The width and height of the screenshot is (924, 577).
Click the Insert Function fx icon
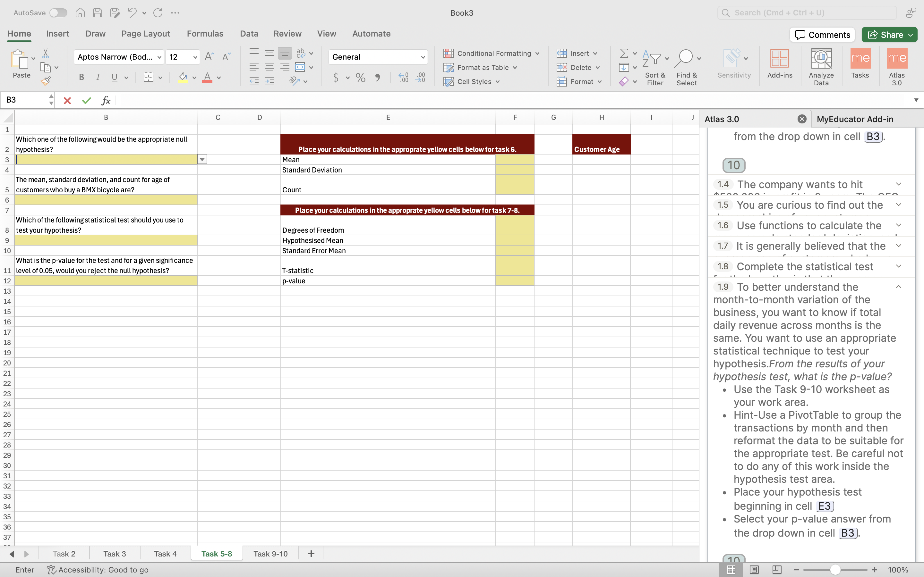(106, 100)
